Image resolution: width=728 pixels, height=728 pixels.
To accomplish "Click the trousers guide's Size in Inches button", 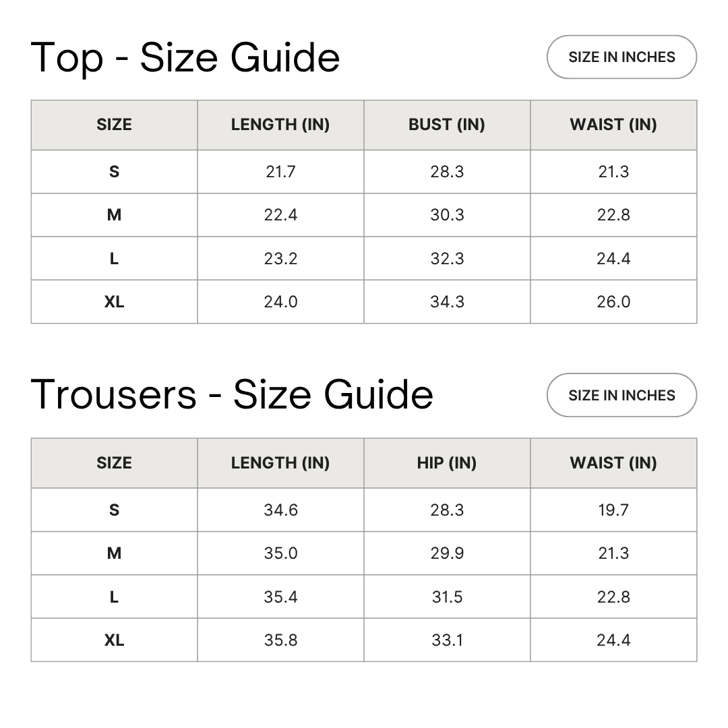I will 621,395.
